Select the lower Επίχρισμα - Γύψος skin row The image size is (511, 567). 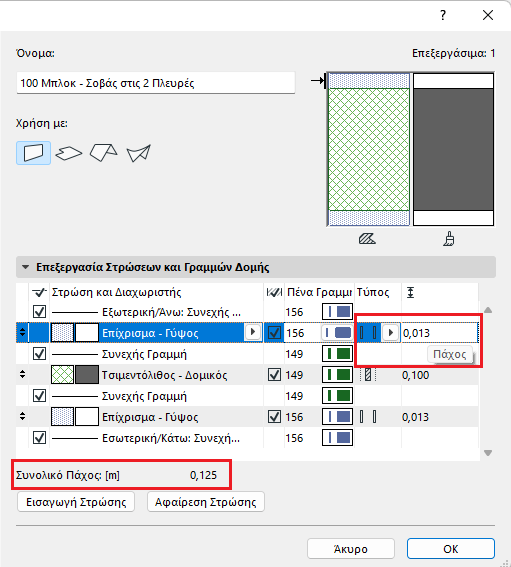[248, 417]
